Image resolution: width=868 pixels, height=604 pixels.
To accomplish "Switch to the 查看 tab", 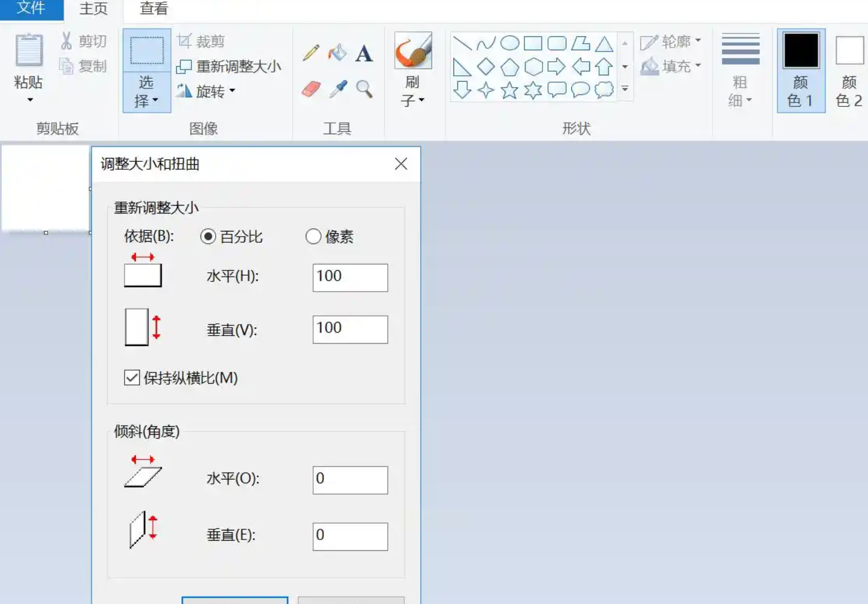I will coord(153,9).
